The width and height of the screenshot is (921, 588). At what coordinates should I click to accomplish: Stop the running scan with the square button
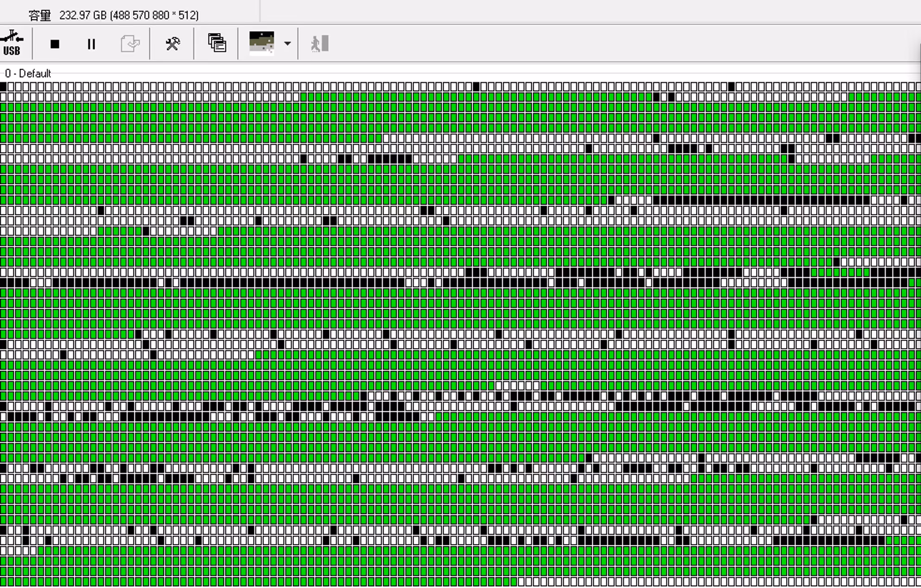(55, 44)
